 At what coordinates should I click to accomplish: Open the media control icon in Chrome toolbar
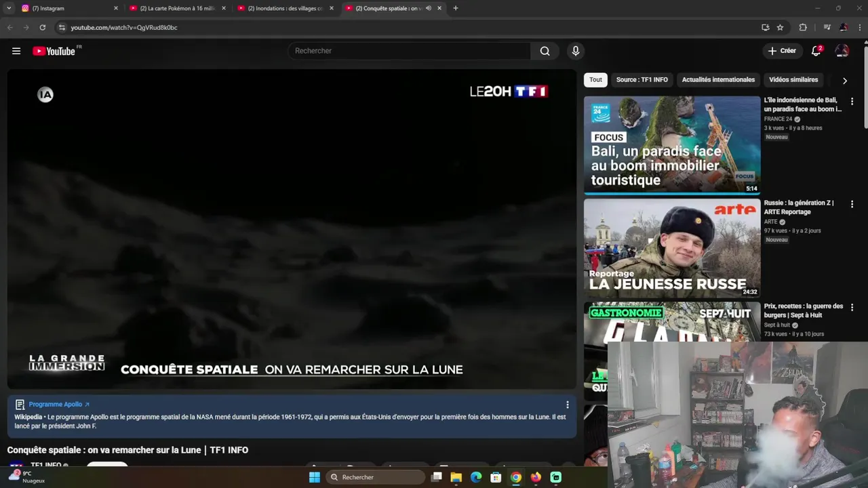[x=827, y=28]
